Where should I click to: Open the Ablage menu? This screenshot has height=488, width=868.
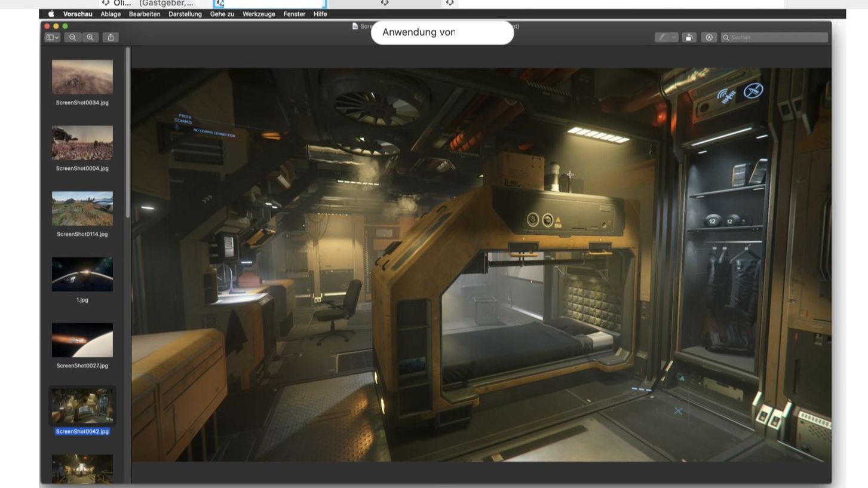click(111, 14)
